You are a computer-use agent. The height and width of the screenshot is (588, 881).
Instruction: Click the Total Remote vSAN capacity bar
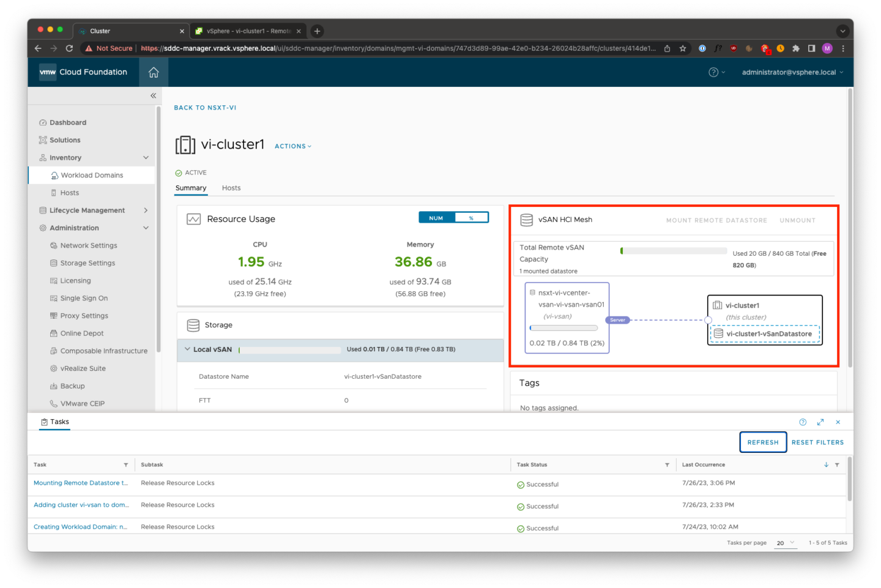[x=673, y=250]
